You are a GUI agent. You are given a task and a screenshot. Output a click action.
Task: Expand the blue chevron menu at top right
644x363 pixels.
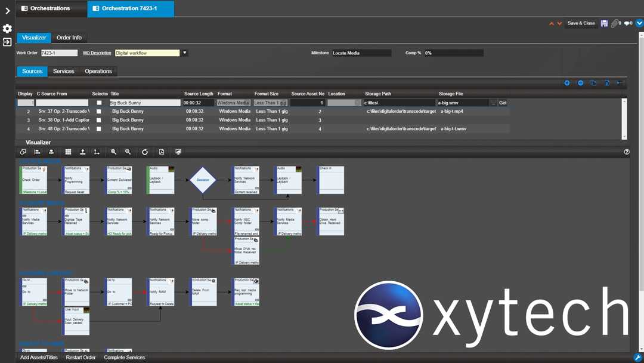(x=639, y=23)
